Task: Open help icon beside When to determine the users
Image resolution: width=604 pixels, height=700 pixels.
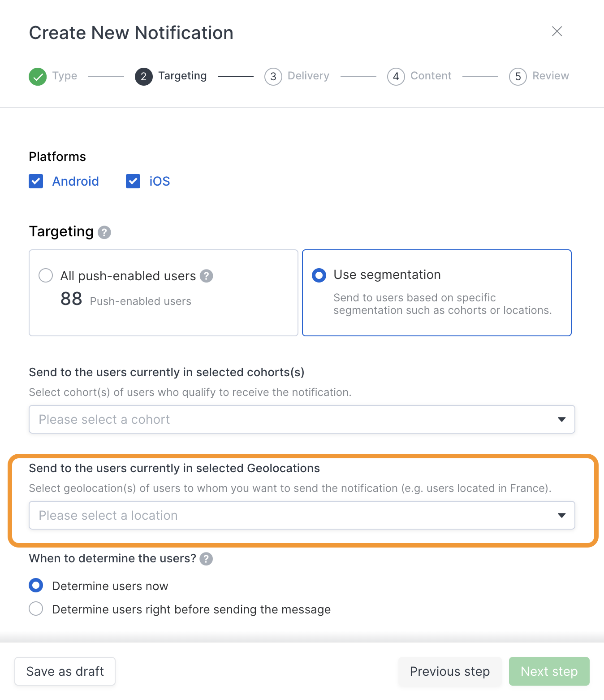Action: 206,559
